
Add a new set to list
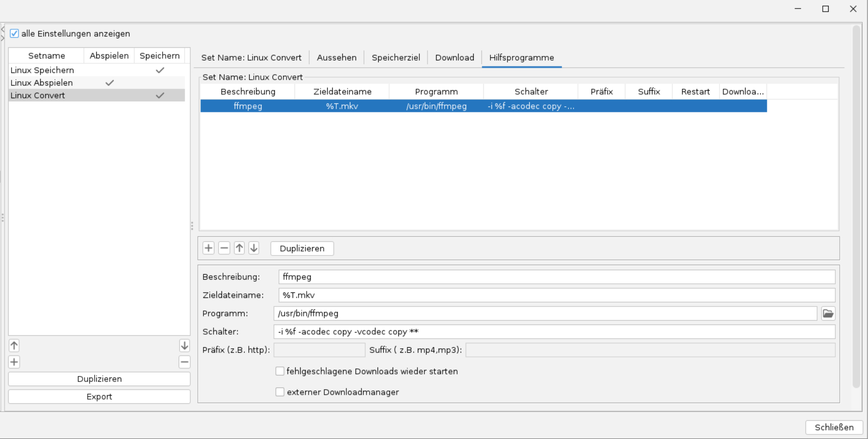14,362
